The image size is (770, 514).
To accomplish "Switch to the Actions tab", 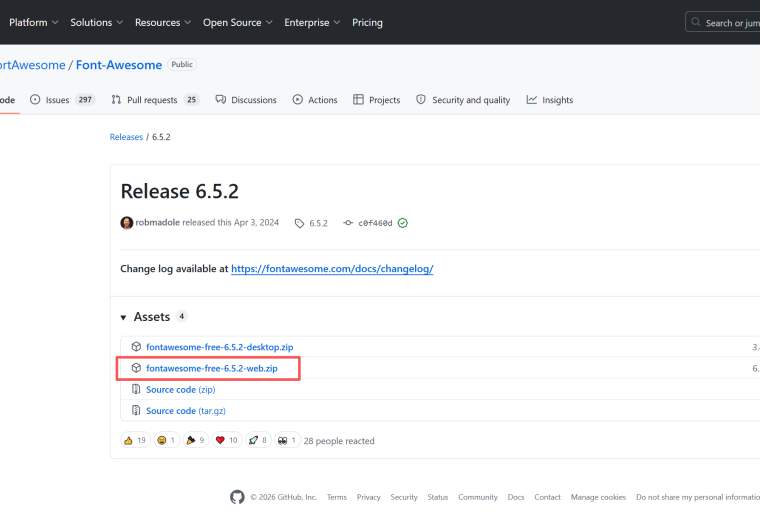I will [x=315, y=100].
